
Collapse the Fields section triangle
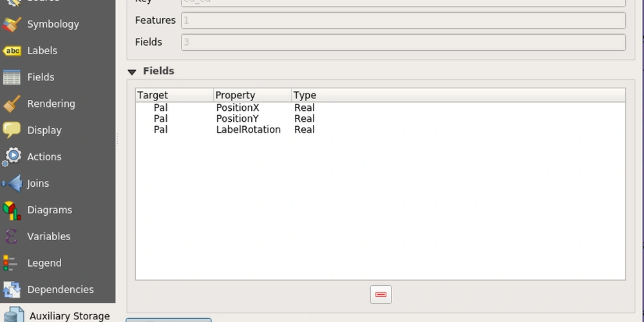pos(132,72)
